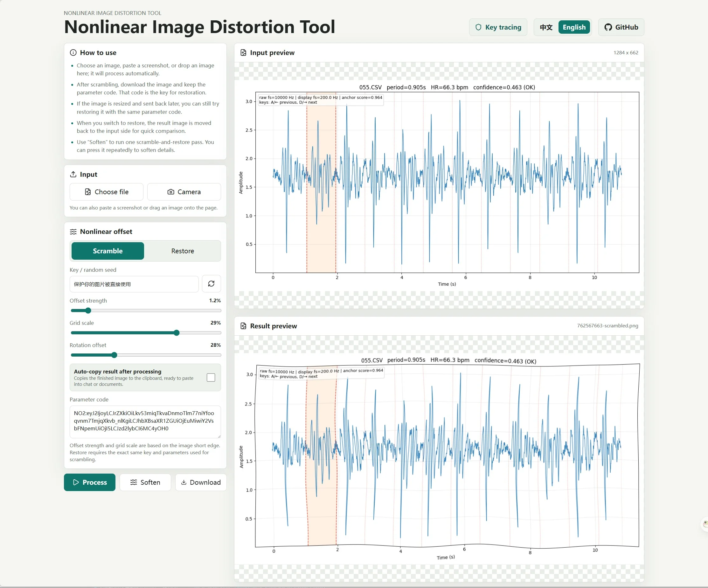708x588 pixels.
Task: Switch language to 中文
Action: coord(546,27)
